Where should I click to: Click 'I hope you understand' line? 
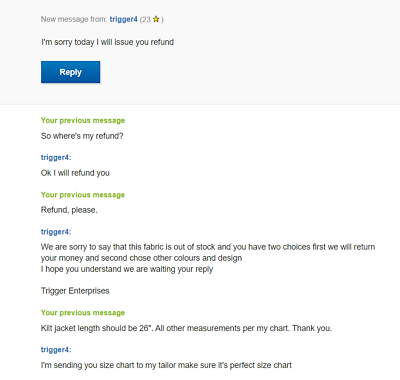point(127,269)
